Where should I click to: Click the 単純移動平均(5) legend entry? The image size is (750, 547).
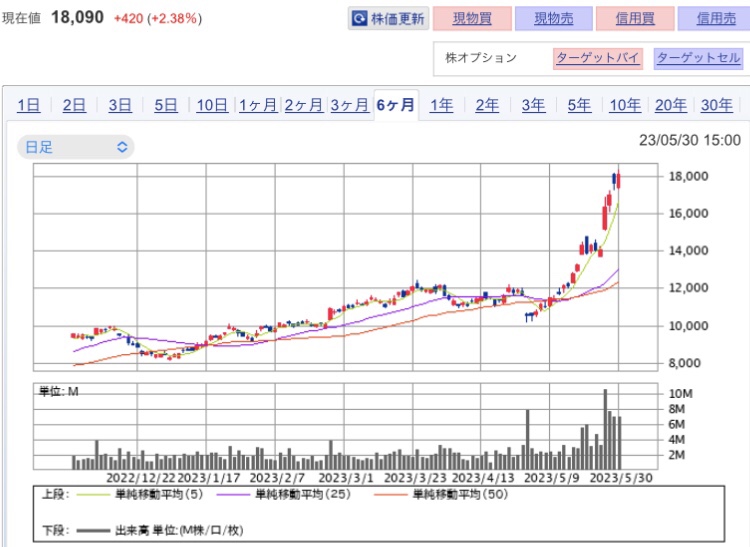[140, 494]
